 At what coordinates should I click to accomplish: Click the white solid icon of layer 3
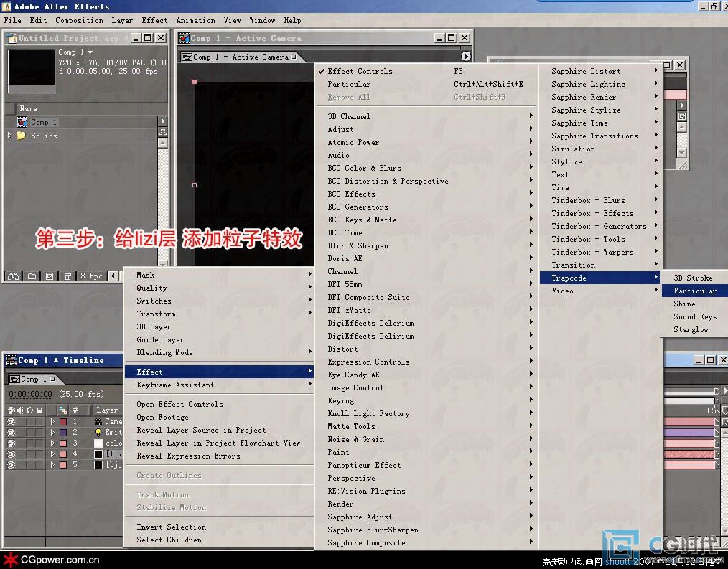point(98,443)
